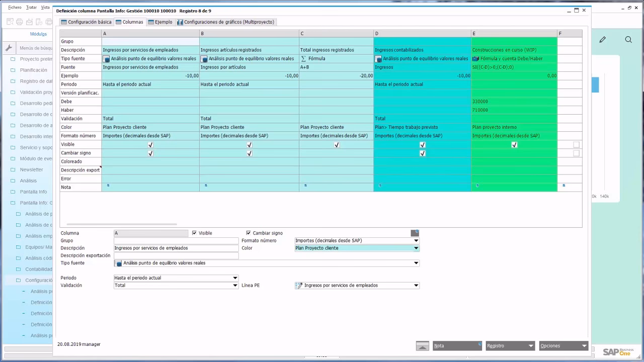Click the small gray note icon above Formato número
This screenshot has width=644, height=362.
(x=415, y=233)
